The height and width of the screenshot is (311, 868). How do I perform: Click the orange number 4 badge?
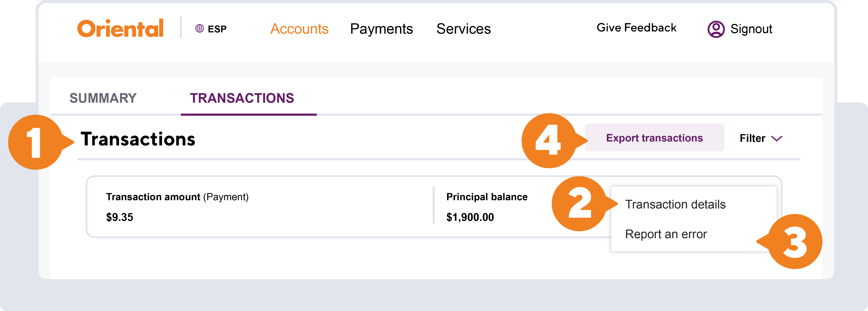pos(549,141)
